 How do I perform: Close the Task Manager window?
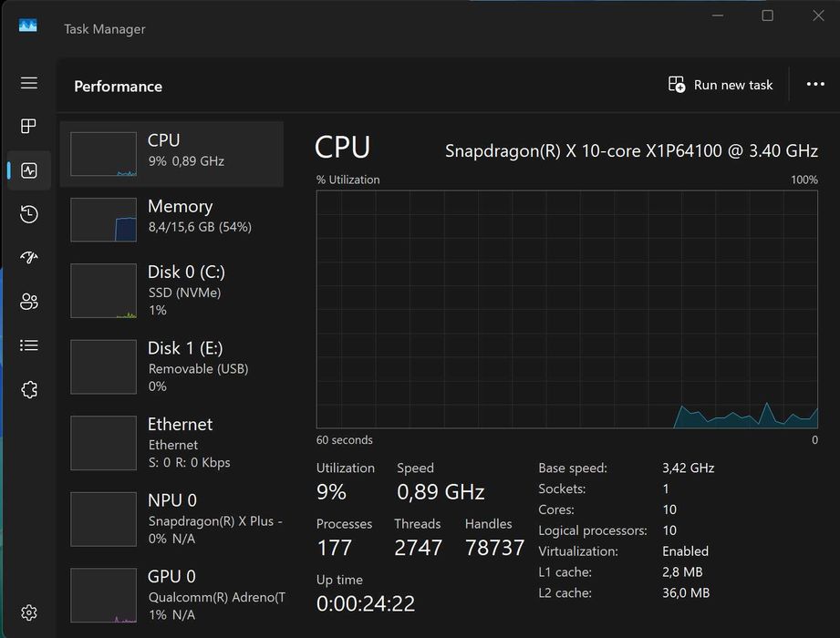click(818, 15)
